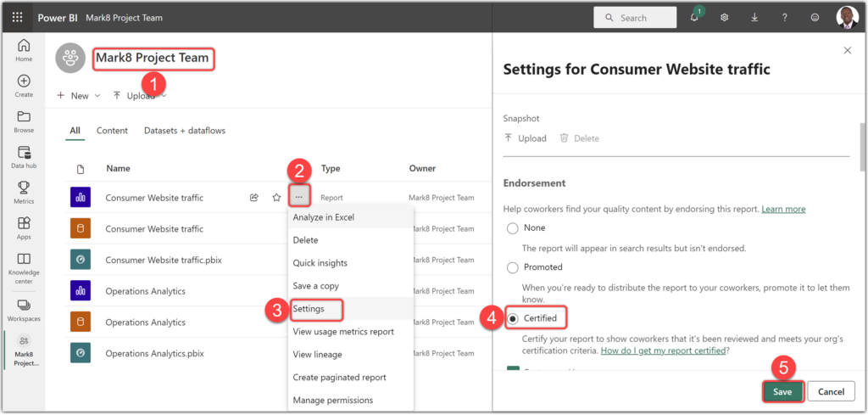
Task: Expand the New dropdown
Action: pos(79,96)
